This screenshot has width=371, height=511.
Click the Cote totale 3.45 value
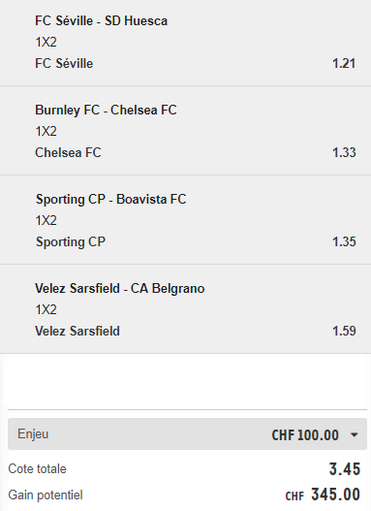pyautogui.click(x=345, y=469)
